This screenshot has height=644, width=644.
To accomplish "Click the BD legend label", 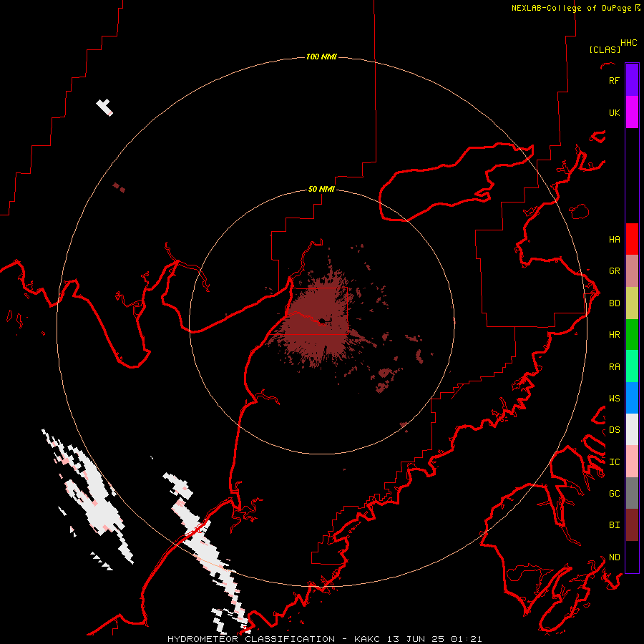I will (614, 303).
